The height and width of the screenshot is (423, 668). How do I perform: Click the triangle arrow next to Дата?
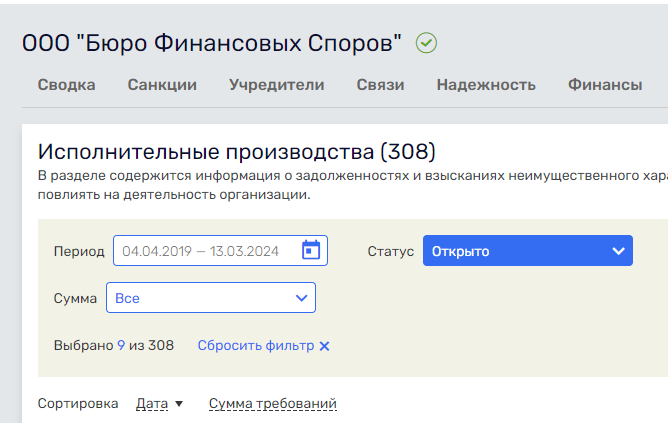[x=179, y=404]
